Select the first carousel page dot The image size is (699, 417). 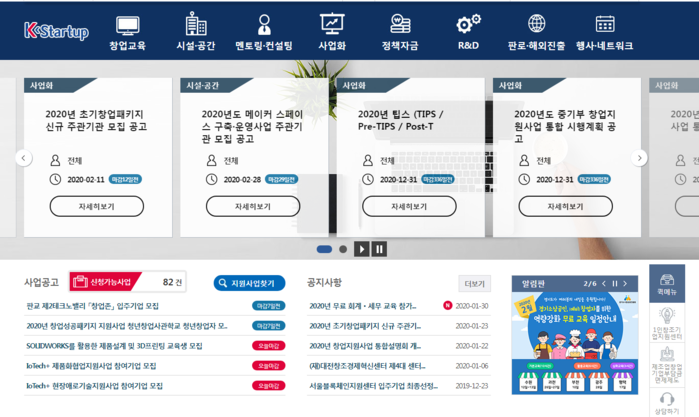324,249
